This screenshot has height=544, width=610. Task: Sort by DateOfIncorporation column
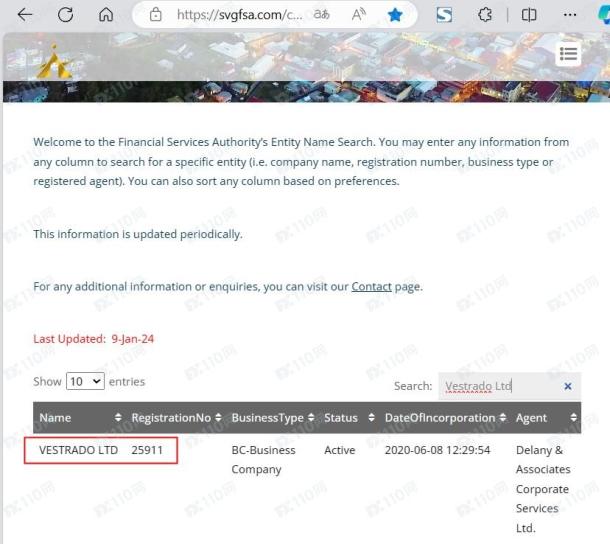pos(445,418)
